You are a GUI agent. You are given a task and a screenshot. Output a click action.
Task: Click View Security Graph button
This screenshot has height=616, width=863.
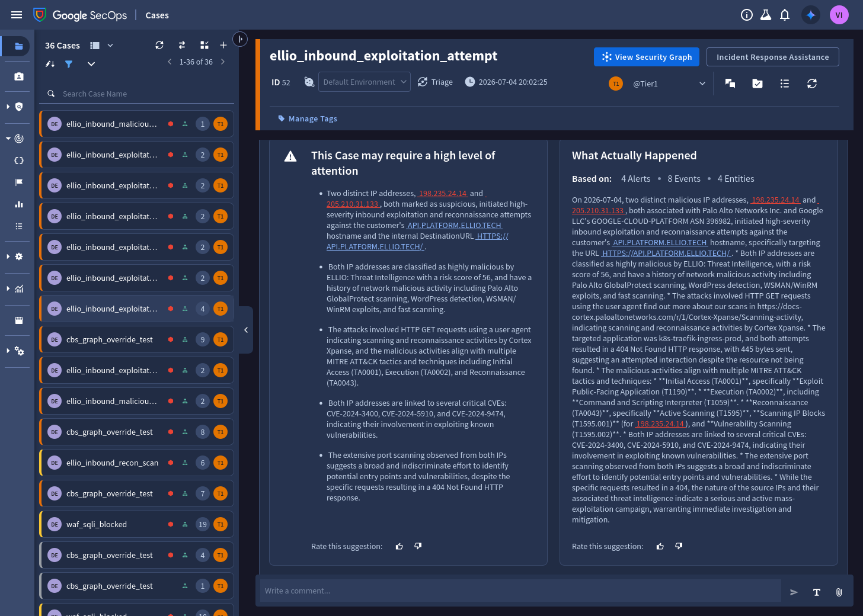point(647,57)
